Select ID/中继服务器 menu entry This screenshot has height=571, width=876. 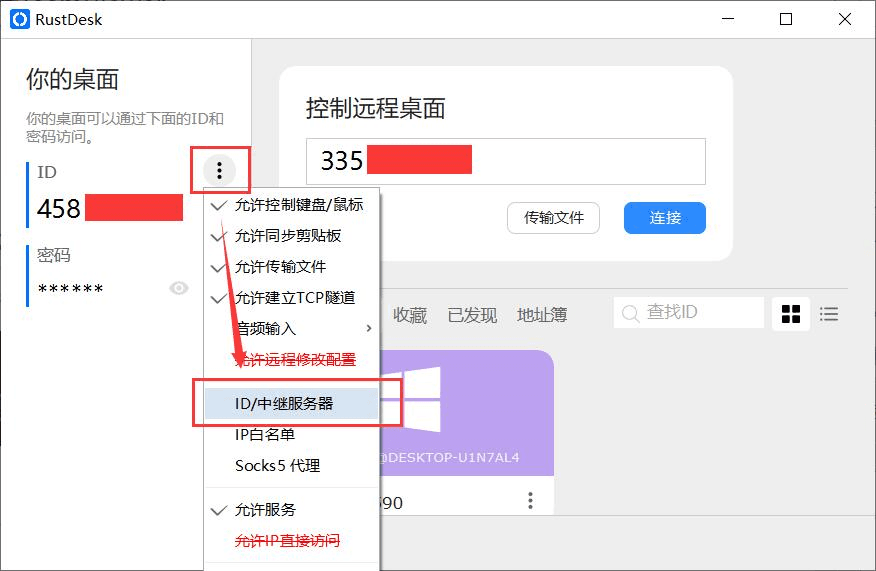click(x=292, y=403)
